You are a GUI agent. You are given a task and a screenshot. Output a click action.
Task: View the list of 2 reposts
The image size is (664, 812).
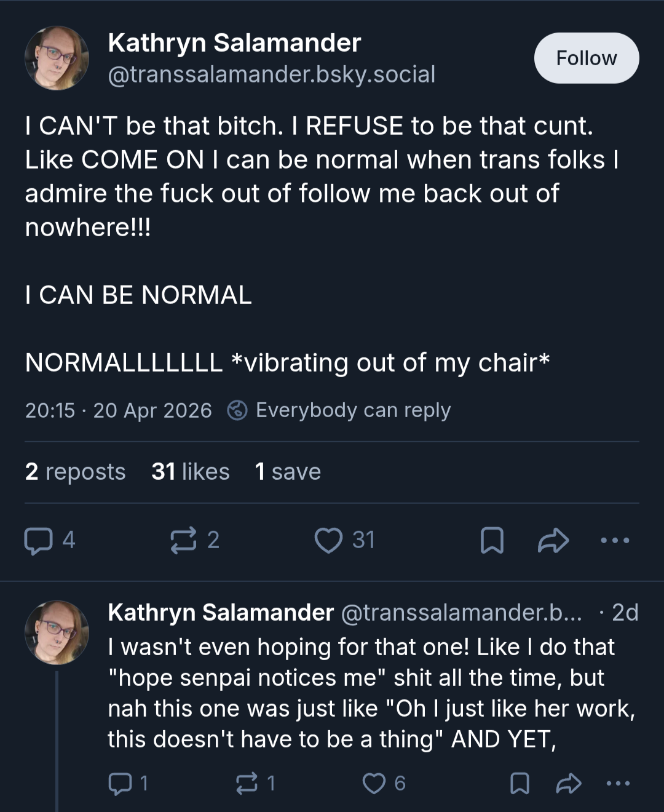pos(75,472)
